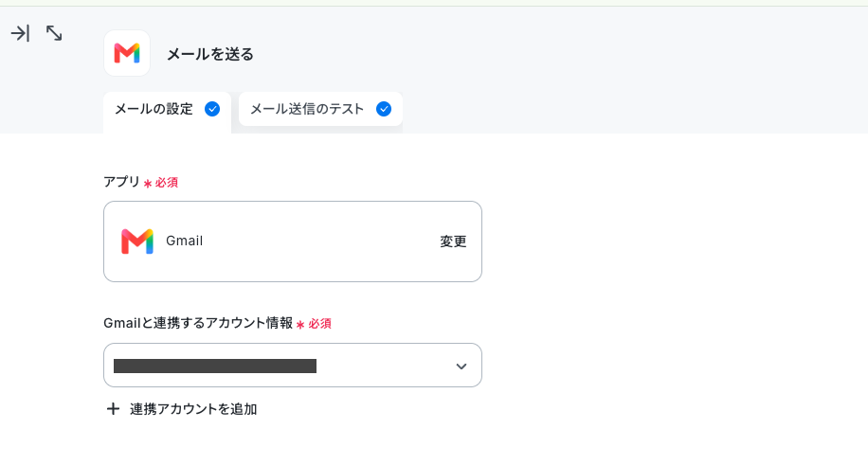Click the Gmail text label in app box
This screenshot has height=465, width=868.
point(185,241)
